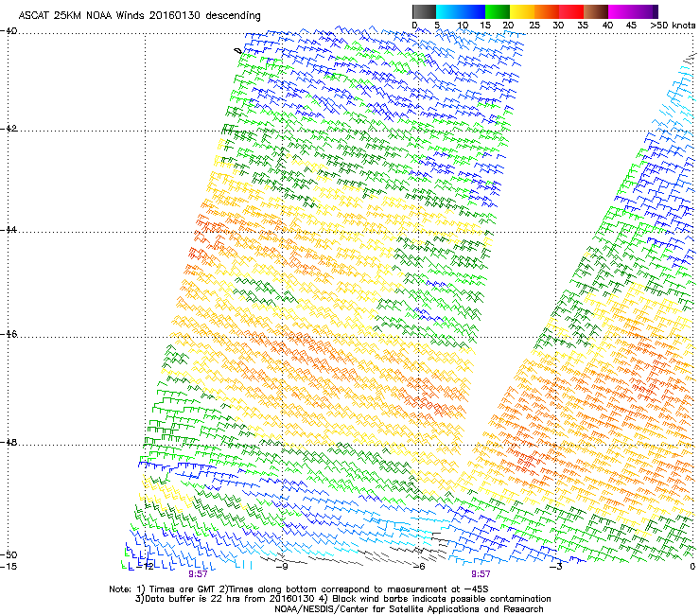Click the '-9' longitude axis label
700x615 pixels.
pos(282,567)
